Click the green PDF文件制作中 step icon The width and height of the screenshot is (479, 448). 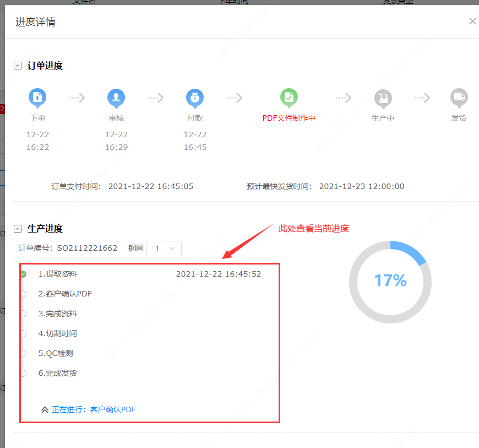[289, 98]
